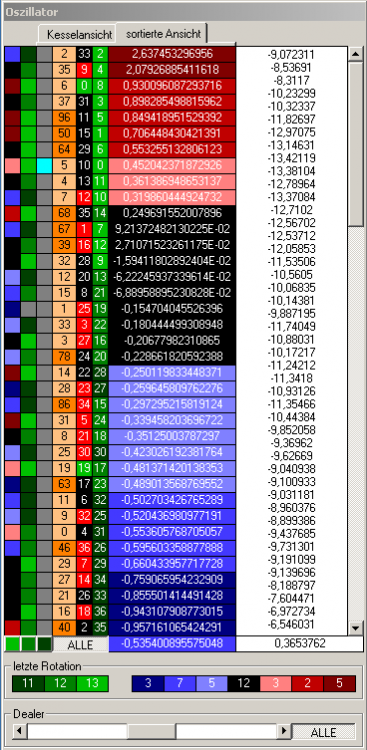Screen dimensions: 367x750
Task: Click the dark blue 3 rotation box
Action: pyautogui.click(x=147, y=683)
